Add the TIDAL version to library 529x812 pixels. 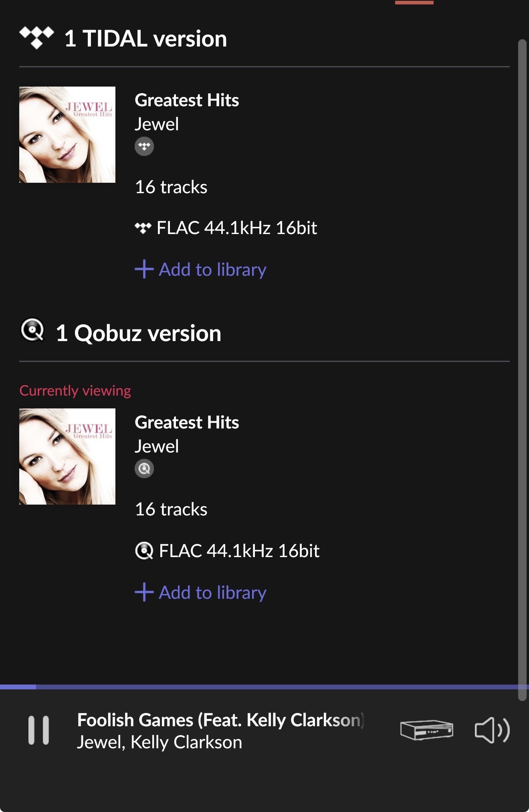[x=201, y=269]
